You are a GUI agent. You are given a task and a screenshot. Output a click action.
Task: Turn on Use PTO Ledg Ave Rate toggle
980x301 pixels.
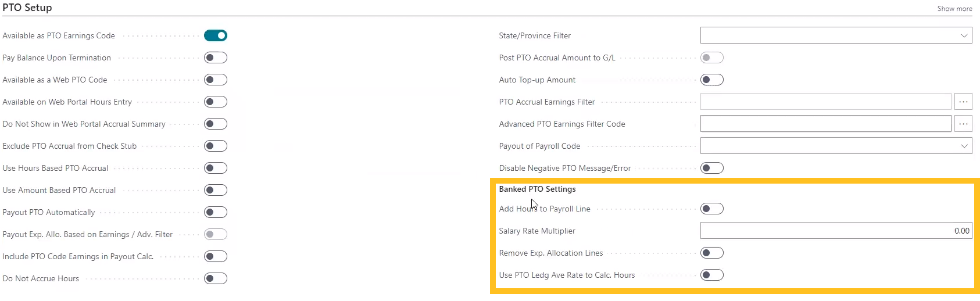click(x=712, y=275)
